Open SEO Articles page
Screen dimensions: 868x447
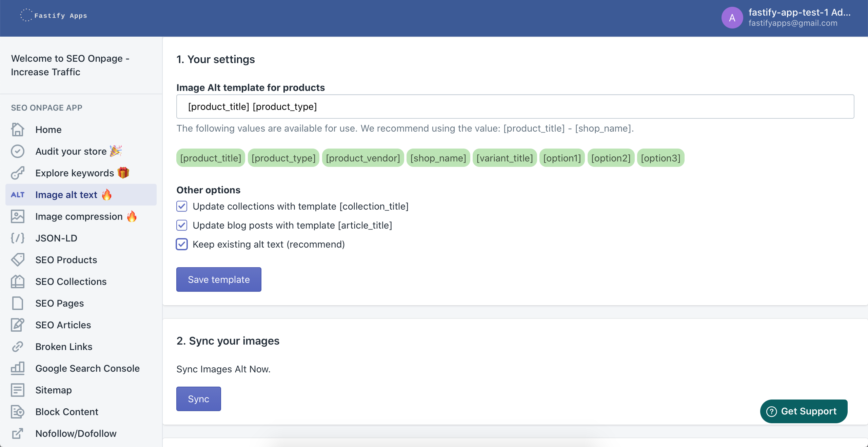click(x=81, y=325)
